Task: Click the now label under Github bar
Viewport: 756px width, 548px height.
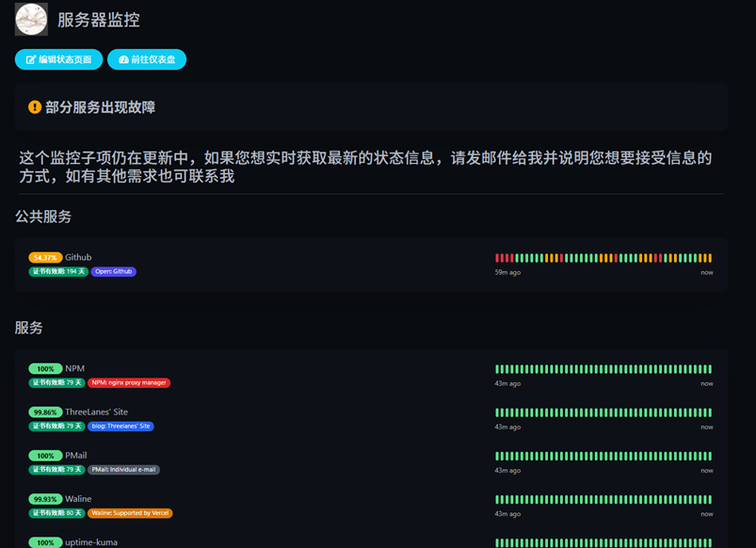Action: click(707, 272)
